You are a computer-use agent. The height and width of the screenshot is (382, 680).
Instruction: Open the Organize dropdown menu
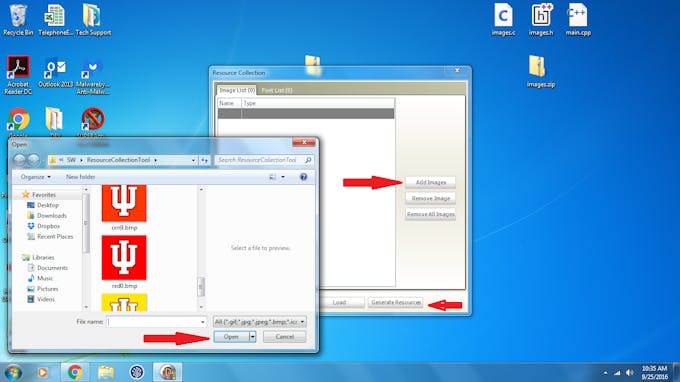click(x=36, y=177)
